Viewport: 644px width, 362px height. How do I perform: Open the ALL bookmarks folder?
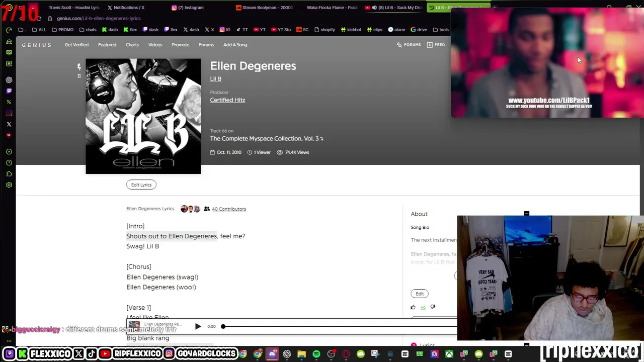[39, 30]
